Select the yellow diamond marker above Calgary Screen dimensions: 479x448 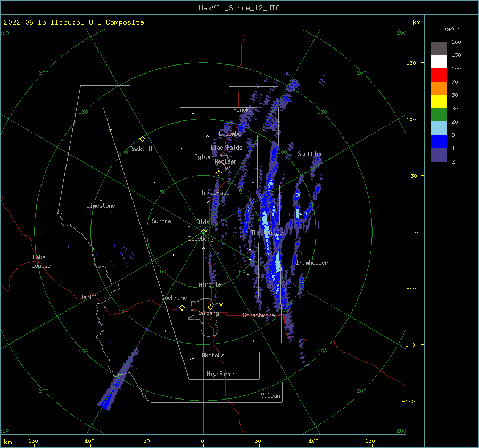click(210, 307)
